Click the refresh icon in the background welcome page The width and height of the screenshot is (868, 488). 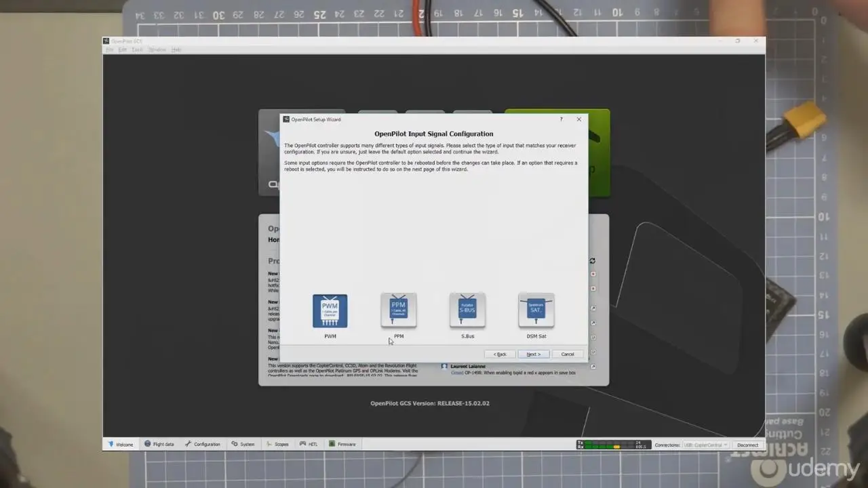click(x=592, y=261)
